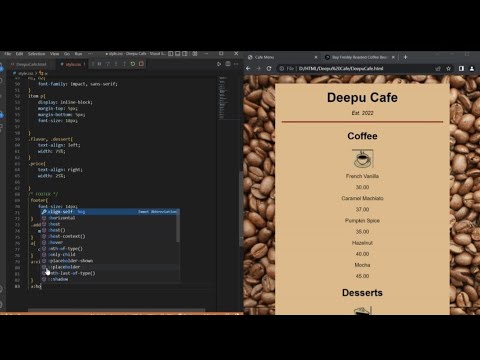
Task: Click the split editor icon
Action: pyautogui.click(x=228, y=64)
